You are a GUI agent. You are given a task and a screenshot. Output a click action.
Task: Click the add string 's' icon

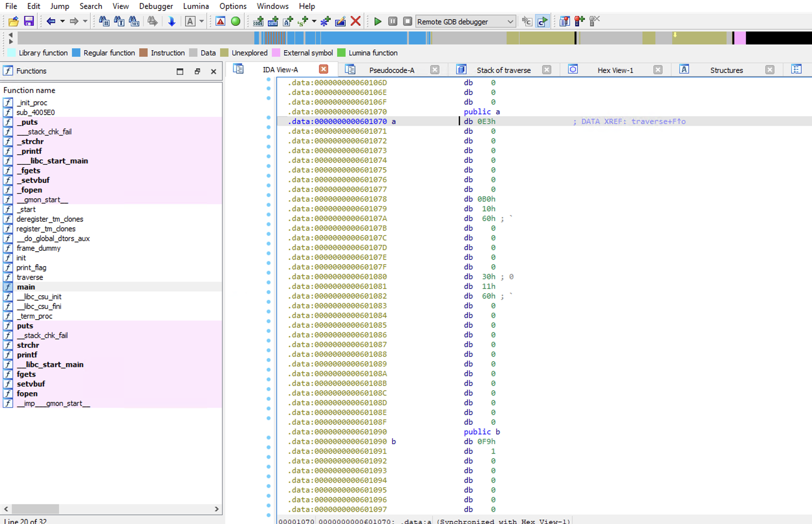point(303,21)
